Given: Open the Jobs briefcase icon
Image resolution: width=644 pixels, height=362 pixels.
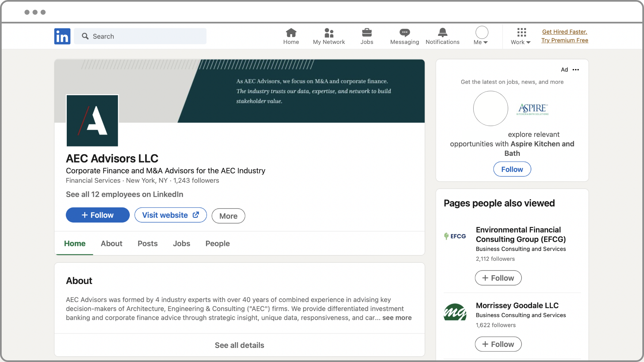Looking at the screenshot, I should click(367, 33).
